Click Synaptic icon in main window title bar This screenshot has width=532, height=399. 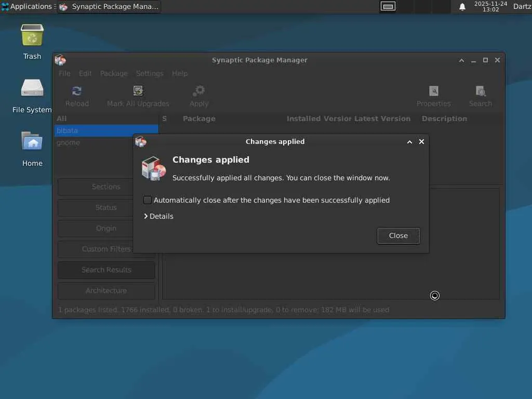click(x=60, y=60)
